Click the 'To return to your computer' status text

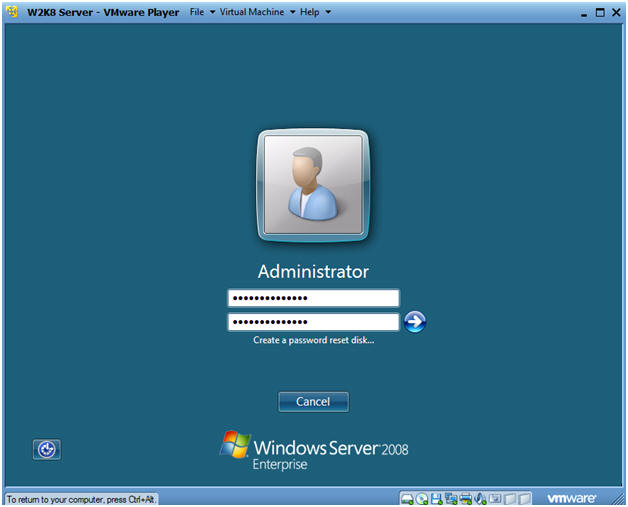coord(81,500)
